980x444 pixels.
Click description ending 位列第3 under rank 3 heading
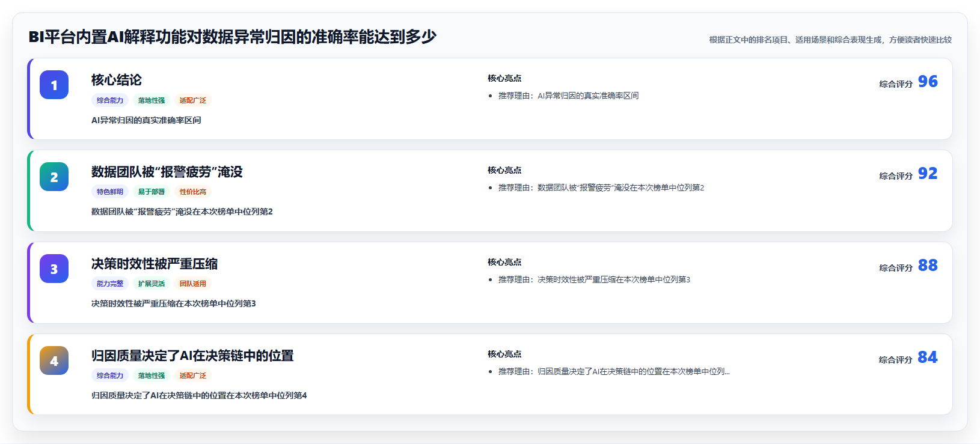[174, 303]
